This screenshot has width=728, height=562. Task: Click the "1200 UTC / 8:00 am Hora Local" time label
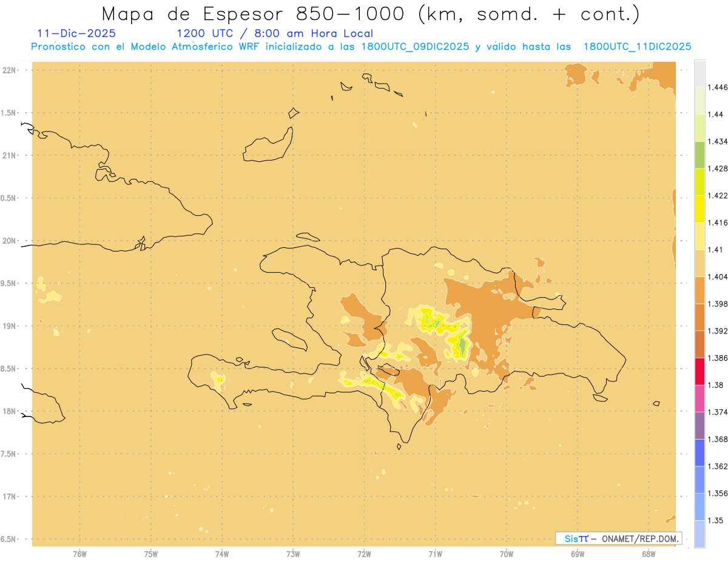point(275,34)
